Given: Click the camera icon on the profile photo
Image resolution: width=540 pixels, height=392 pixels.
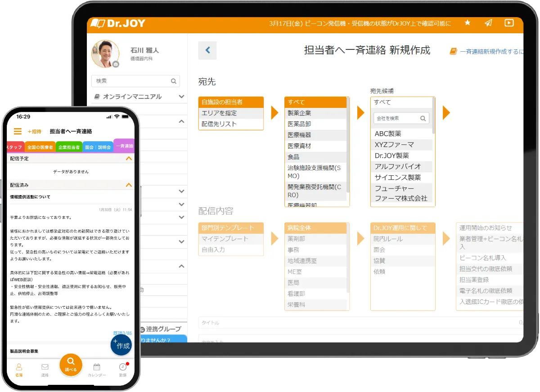Looking at the screenshot, I should 116,64.
